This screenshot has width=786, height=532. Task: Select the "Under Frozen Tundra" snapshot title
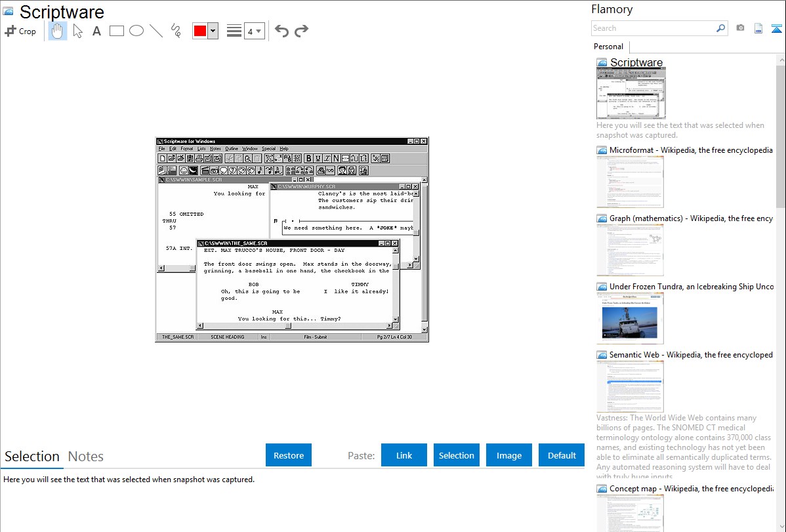(x=692, y=287)
